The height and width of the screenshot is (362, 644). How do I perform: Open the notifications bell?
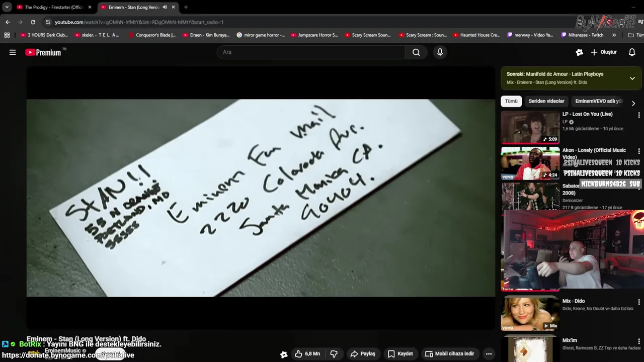pos(632,52)
